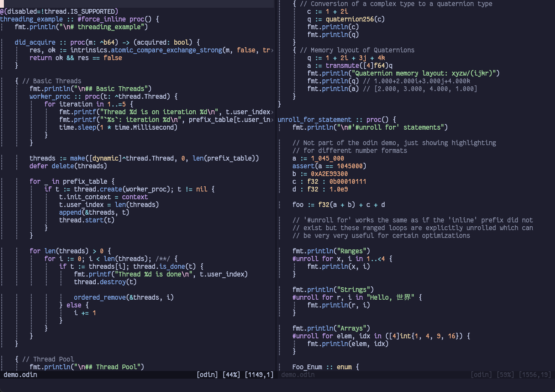Click 'for len(threads) > 0 {' line
Viewport: 555px width, 392px height.
(70, 251)
